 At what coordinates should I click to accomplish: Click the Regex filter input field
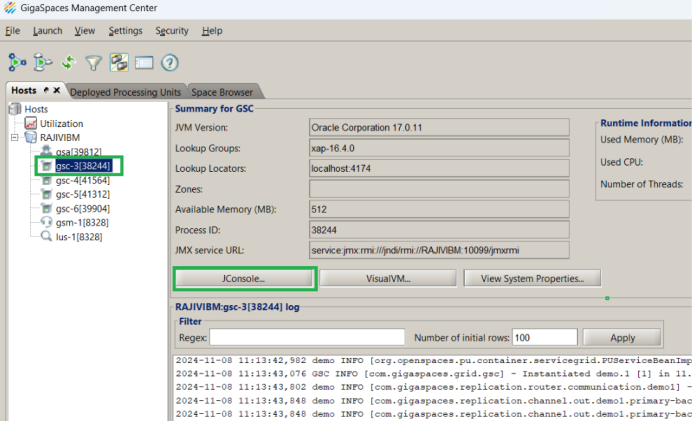pos(307,337)
